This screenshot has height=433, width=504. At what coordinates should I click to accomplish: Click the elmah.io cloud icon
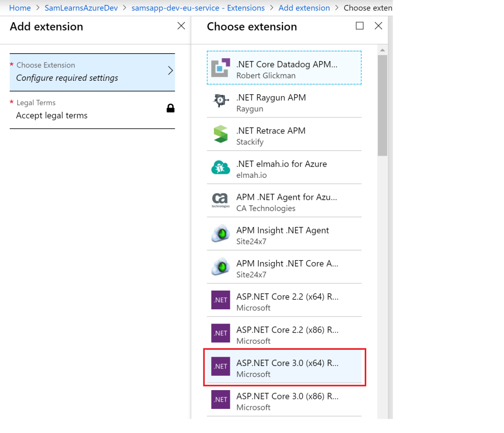click(220, 167)
